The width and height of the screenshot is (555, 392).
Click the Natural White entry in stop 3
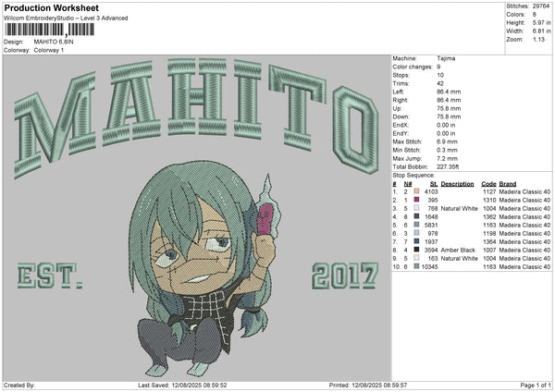(462, 208)
